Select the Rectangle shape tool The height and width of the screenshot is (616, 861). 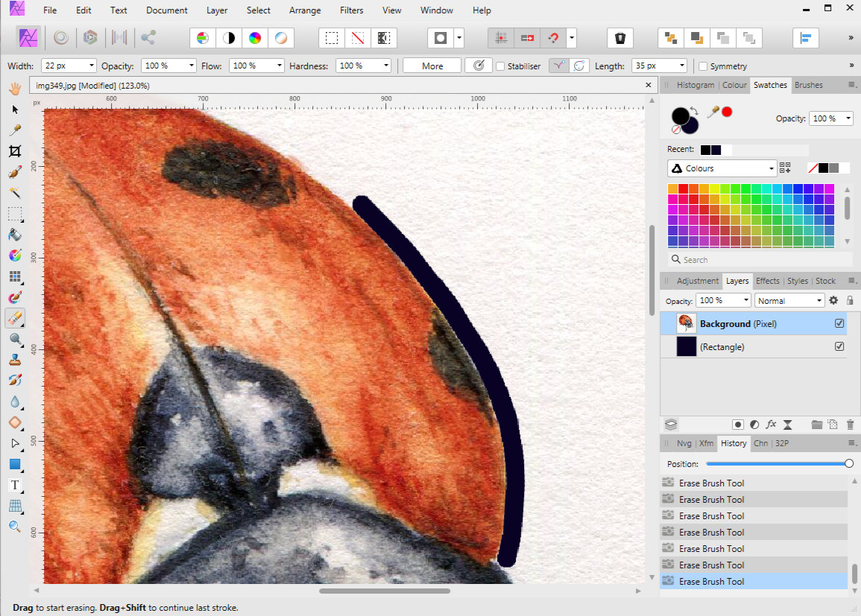[15, 464]
